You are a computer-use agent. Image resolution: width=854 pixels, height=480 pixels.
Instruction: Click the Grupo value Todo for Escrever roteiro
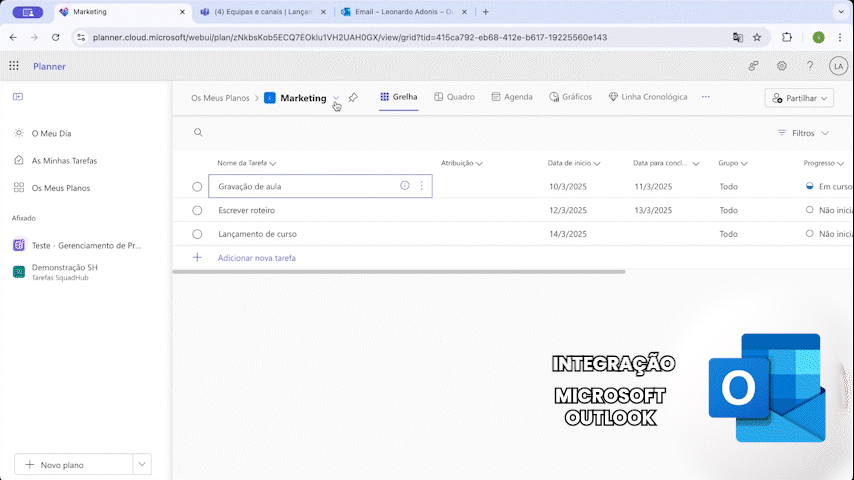[728, 210]
